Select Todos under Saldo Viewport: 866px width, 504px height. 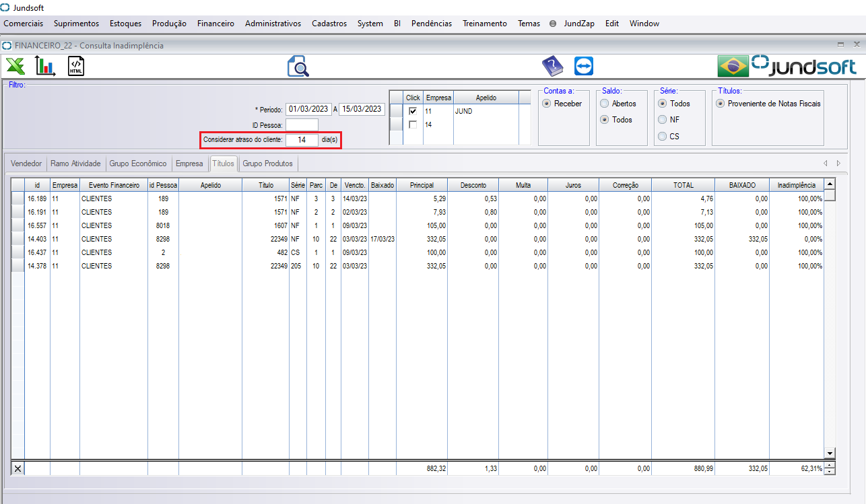coord(605,120)
